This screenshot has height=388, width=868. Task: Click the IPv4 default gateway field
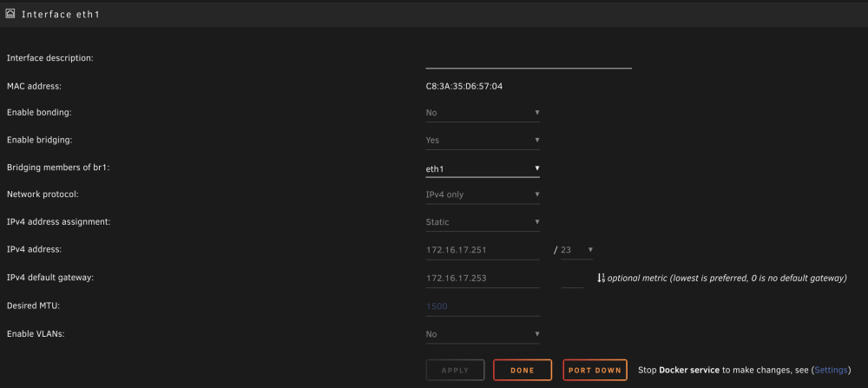pos(483,278)
